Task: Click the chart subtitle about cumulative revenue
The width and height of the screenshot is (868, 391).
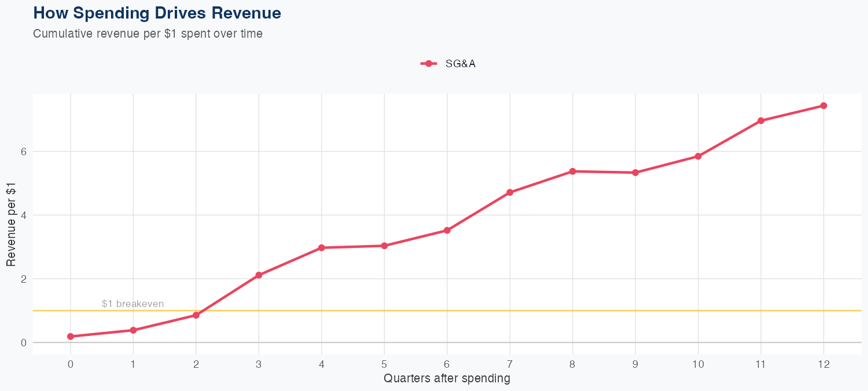Action: point(148,34)
